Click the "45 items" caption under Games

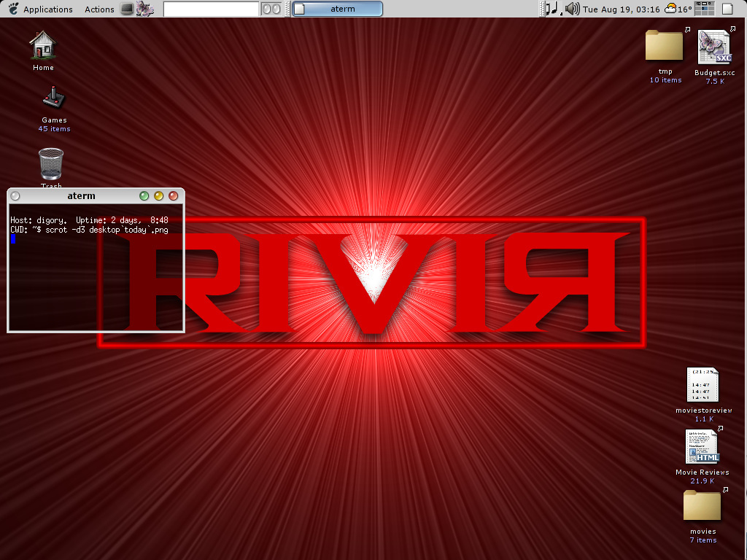click(54, 129)
